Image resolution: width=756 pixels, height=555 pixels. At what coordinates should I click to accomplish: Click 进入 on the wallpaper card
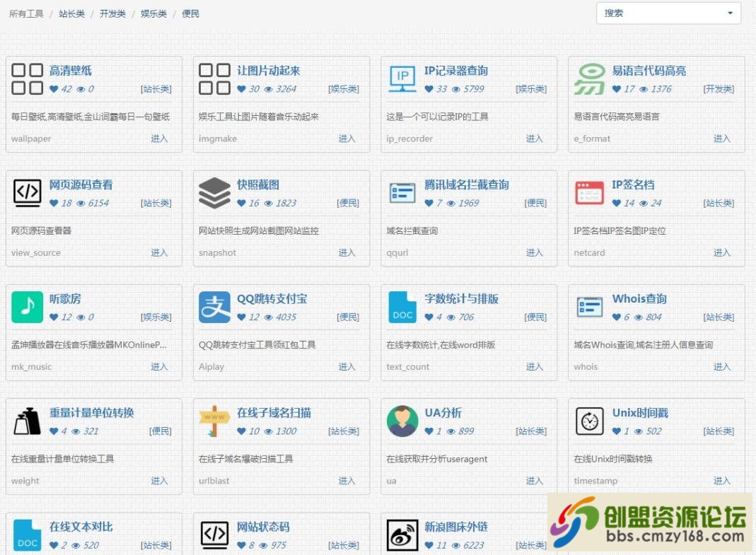pyautogui.click(x=159, y=139)
